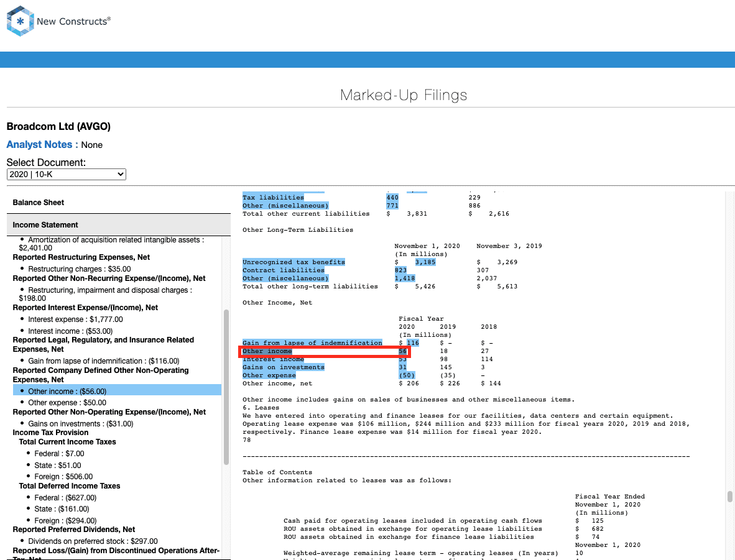Viewport: 735px width, 560px height.
Task: Click Broadcom Ltd (AVGO) company title
Action: [x=58, y=127]
